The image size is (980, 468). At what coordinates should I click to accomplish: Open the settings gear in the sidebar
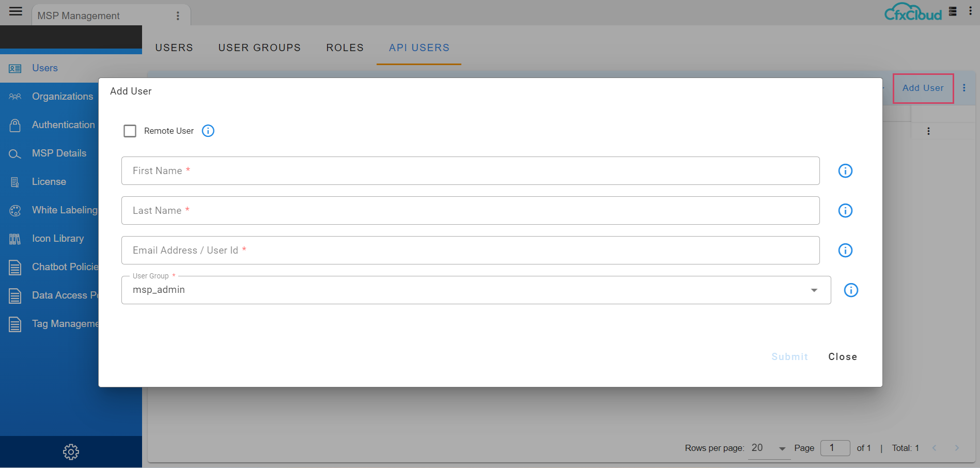coord(71,452)
